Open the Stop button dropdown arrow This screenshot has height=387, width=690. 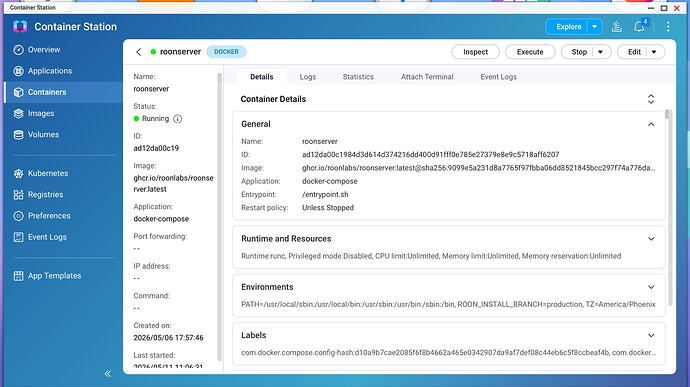tap(600, 52)
